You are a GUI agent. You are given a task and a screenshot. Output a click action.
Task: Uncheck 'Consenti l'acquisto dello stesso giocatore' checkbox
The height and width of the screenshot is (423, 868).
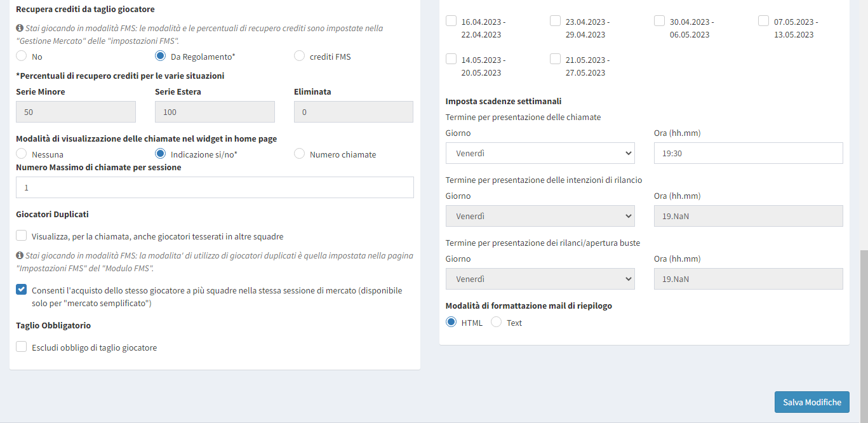click(22, 290)
